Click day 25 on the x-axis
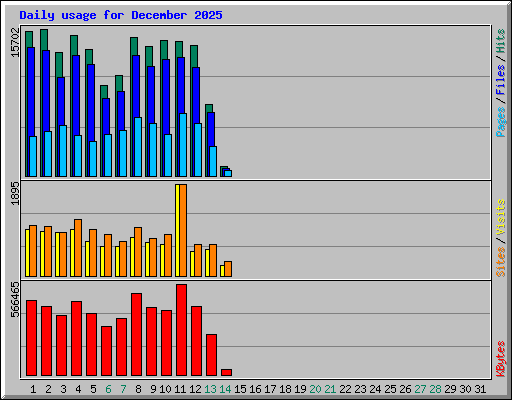The width and height of the screenshot is (512, 400). point(390,389)
